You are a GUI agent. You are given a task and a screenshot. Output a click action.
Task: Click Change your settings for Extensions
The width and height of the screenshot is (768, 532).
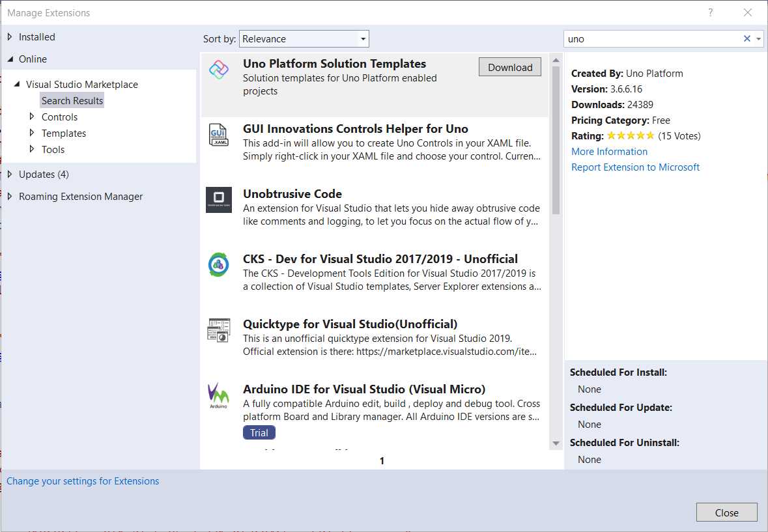pyautogui.click(x=83, y=481)
